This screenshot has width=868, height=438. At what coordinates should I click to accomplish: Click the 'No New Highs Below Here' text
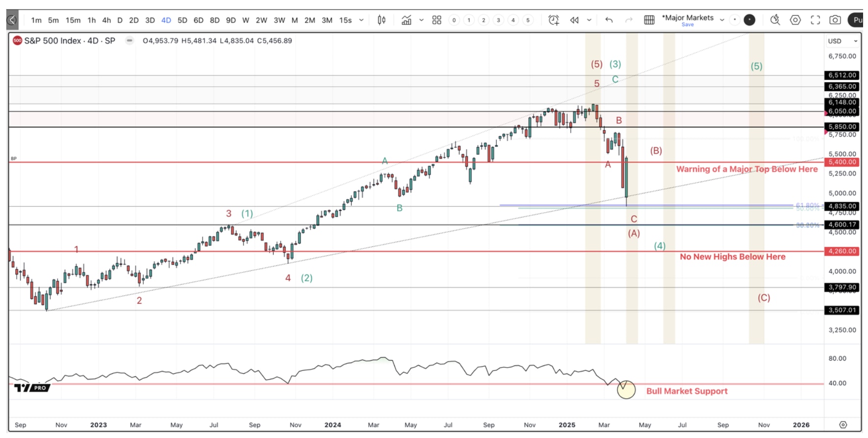click(x=733, y=257)
